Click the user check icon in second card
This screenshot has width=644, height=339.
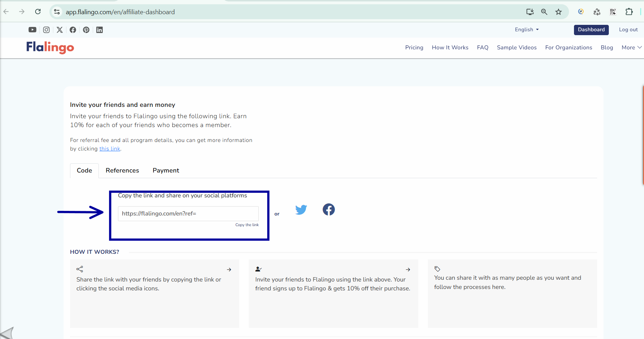point(258,269)
